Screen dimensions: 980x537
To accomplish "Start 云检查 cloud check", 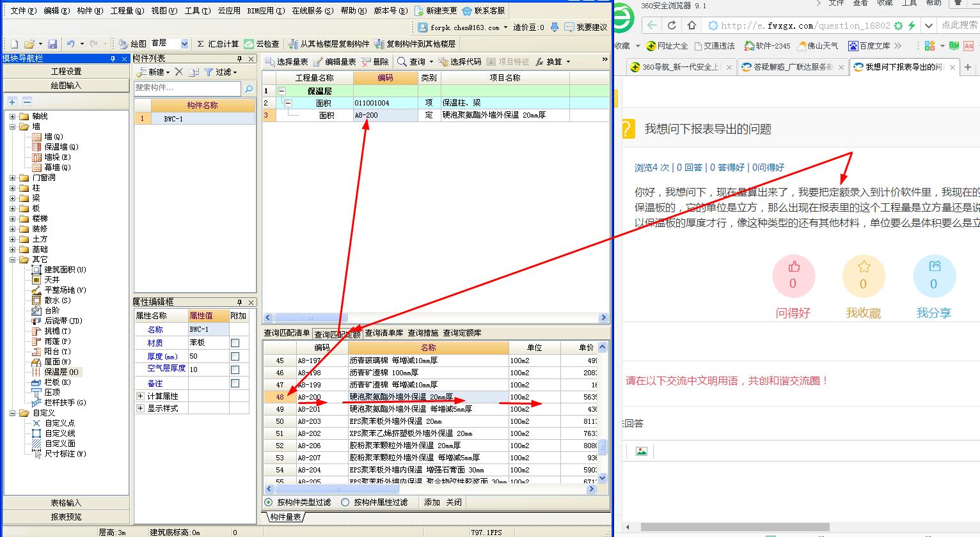I will point(262,44).
